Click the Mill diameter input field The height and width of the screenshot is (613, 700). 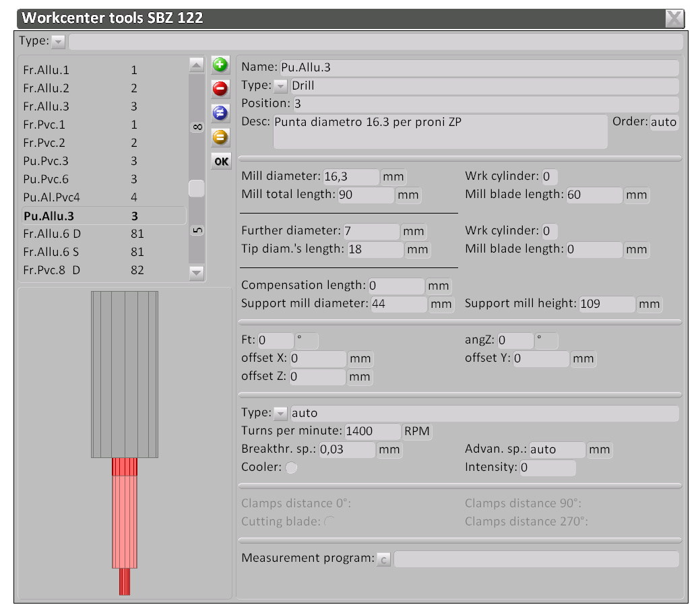(351, 177)
